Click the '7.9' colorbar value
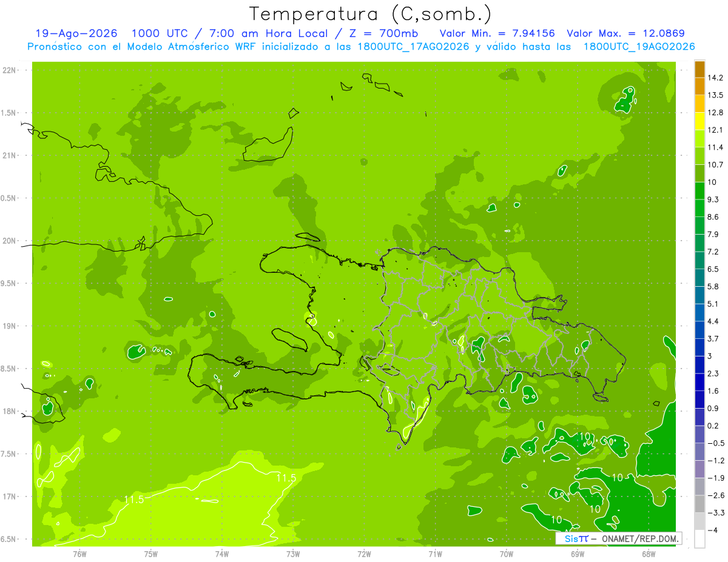Screen dimensions: 728x562 click(x=713, y=234)
